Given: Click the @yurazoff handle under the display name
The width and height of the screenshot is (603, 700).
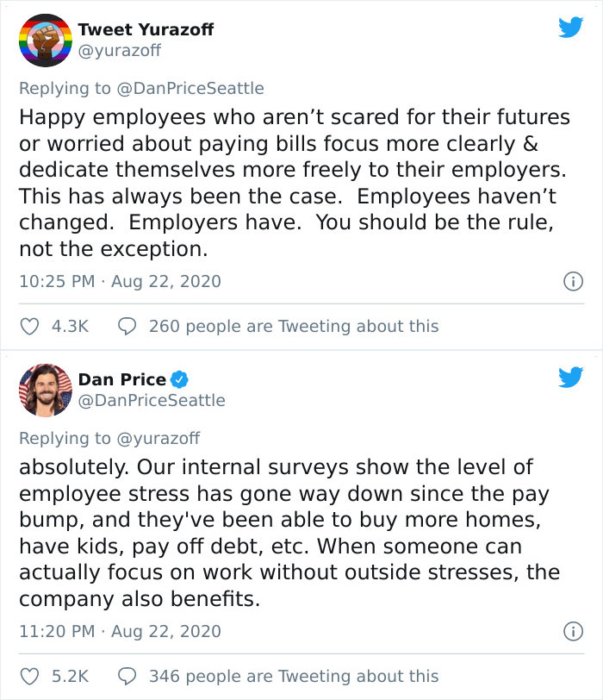Looking at the screenshot, I should (x=116, y=50).
